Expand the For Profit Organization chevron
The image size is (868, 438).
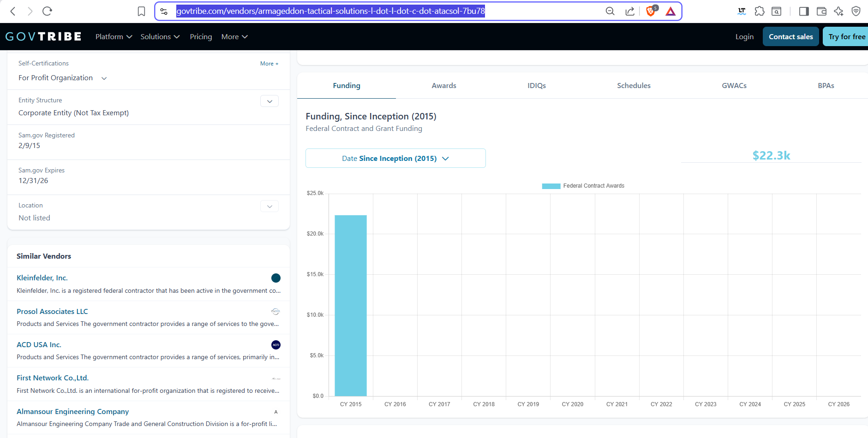point(104,78)
